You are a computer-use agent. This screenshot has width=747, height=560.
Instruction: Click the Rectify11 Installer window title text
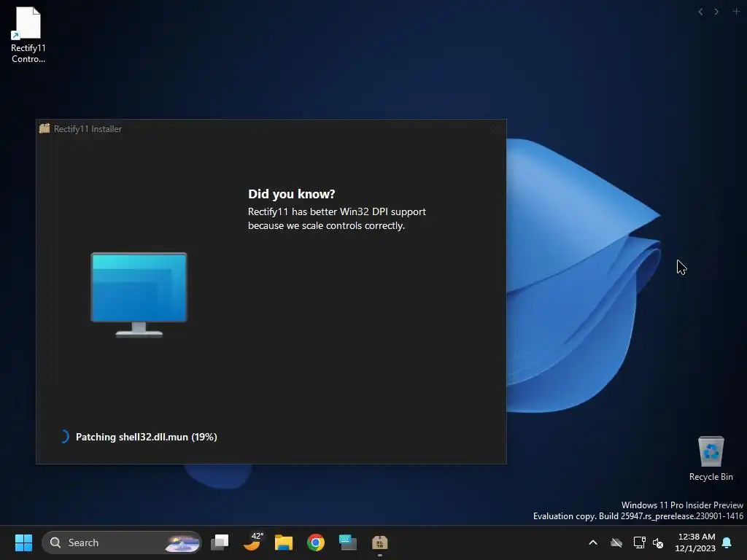pyautogui.click(x=88, y=128)
